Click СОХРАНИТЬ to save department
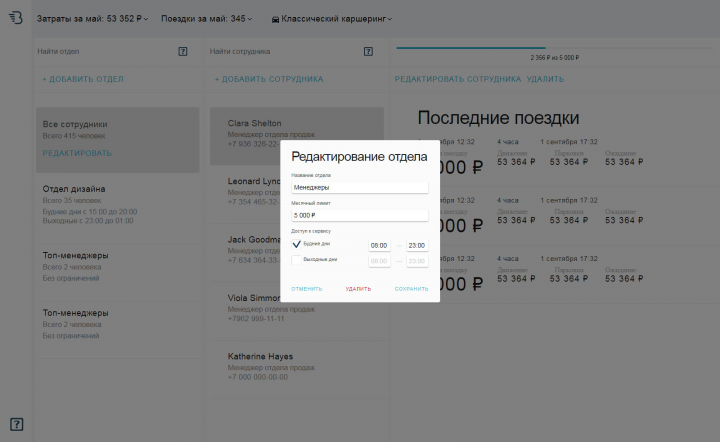This screenshot has width=720, height=442. point(411,289)
